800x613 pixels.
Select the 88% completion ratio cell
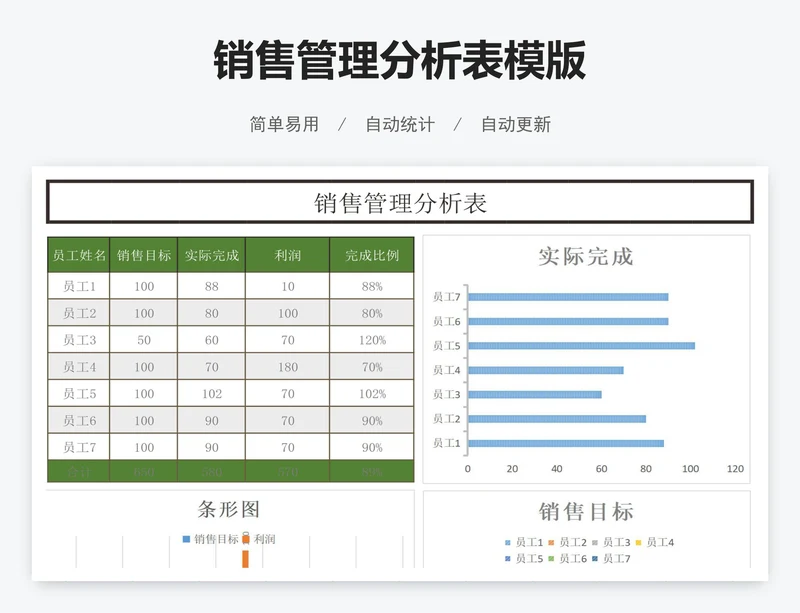(371, 286)
